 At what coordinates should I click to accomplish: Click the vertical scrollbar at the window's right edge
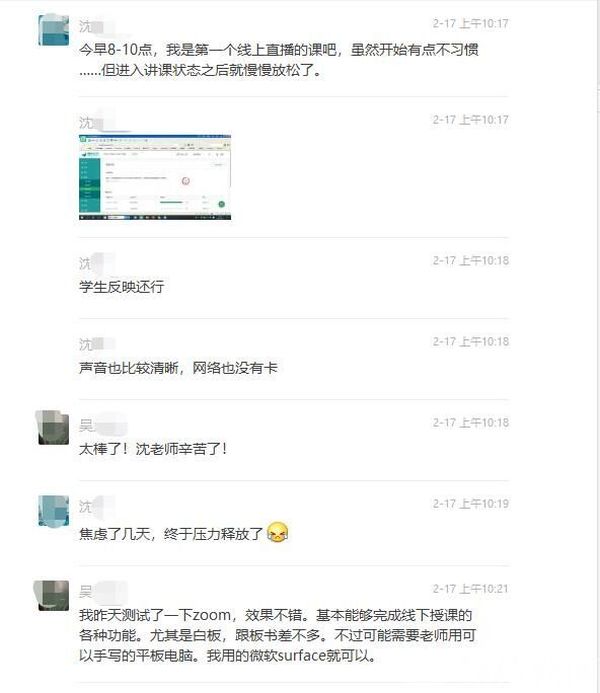click(x=597, y=346)
